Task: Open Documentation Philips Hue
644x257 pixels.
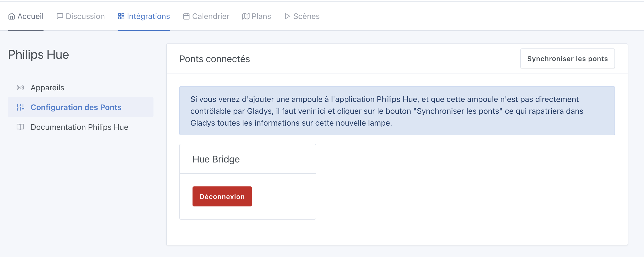Action: [79, 127]
